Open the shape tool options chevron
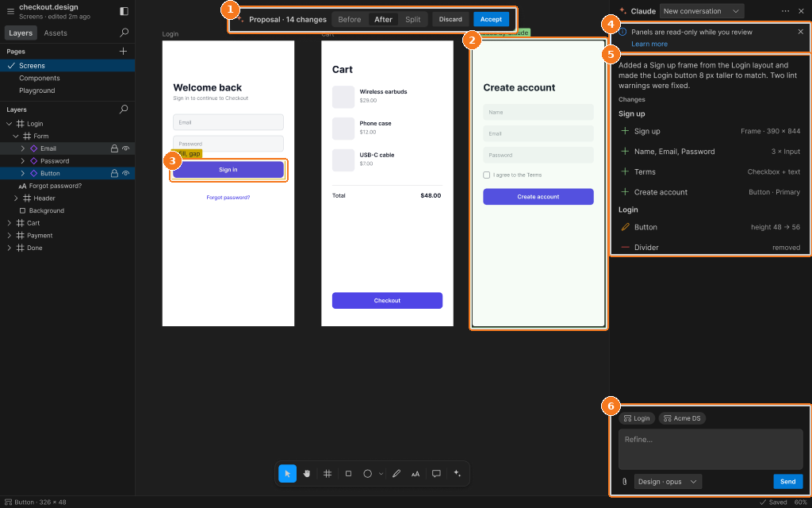This screenshot has width=812, height=508. point(381,473)
